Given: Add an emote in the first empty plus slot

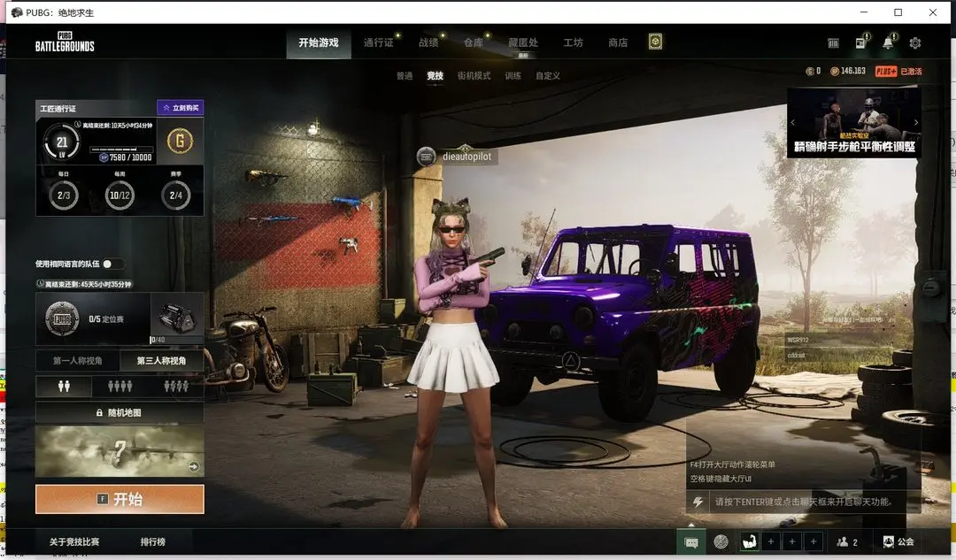Looking at the screenshot, I should tap(771, 541).
